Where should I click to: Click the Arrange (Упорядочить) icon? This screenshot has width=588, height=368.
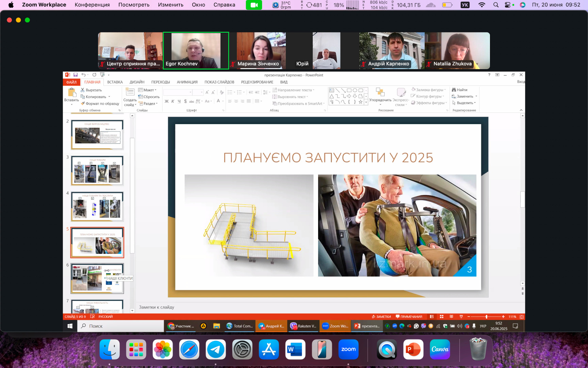point(380,92)
